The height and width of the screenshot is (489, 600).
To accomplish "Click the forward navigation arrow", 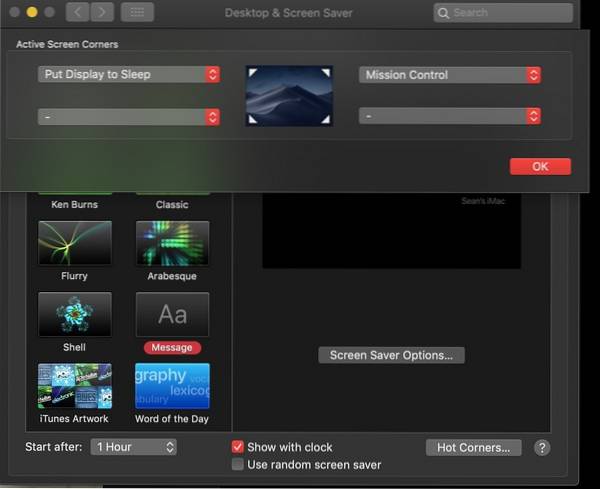I will (102, 13).
